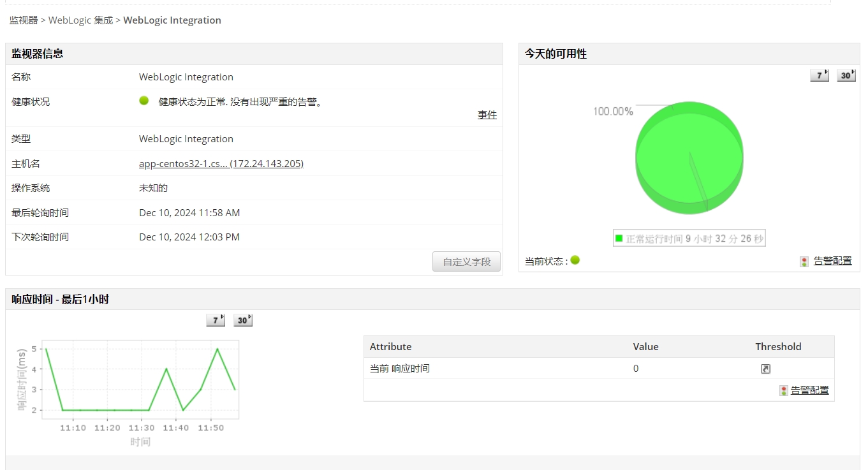The image size is (868, 470).
Task: Click 最后轮询时间 label
Action: click(x=40, y=213)
